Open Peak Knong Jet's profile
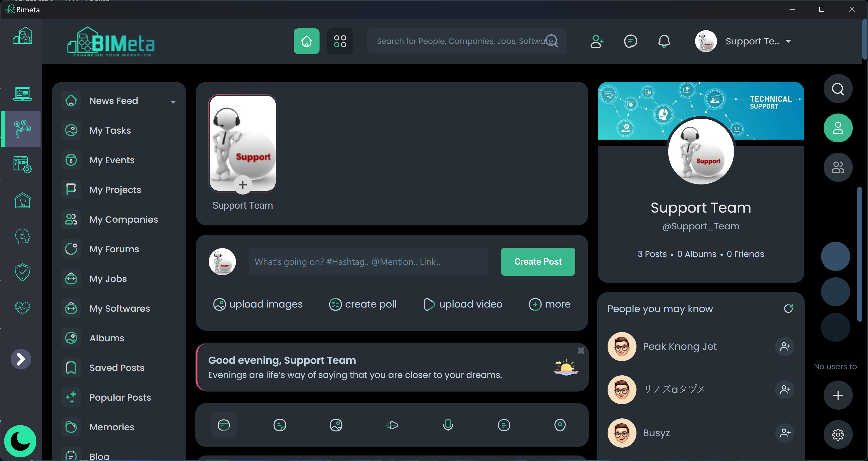This screenshot has width=868, height=461. (679, 346)
